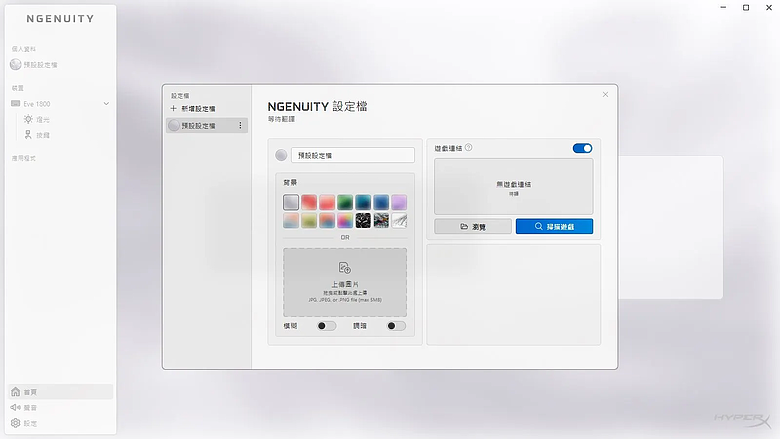Choose the black marble pattern background
The width and height of the screenshot is (780, 439).
(363, 220)
